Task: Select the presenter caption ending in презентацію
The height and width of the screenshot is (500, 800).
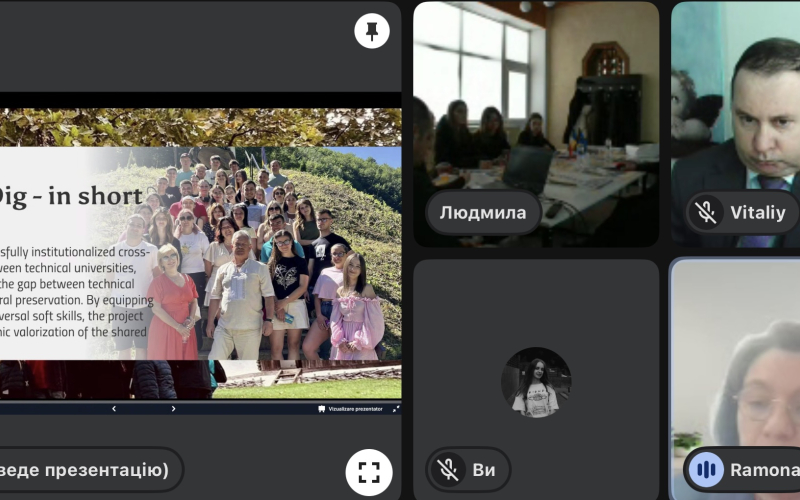Action: [x=88, y=469]
